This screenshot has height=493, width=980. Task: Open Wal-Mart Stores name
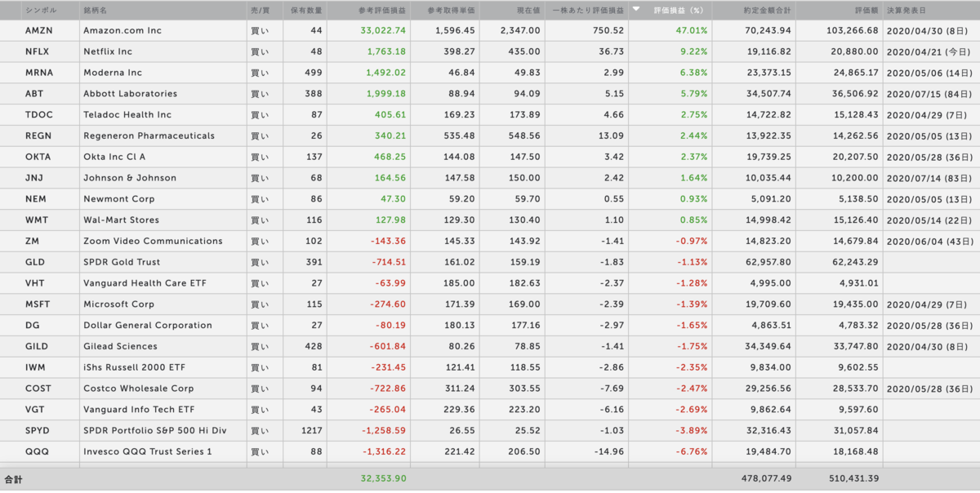click(x=121, y=220)
